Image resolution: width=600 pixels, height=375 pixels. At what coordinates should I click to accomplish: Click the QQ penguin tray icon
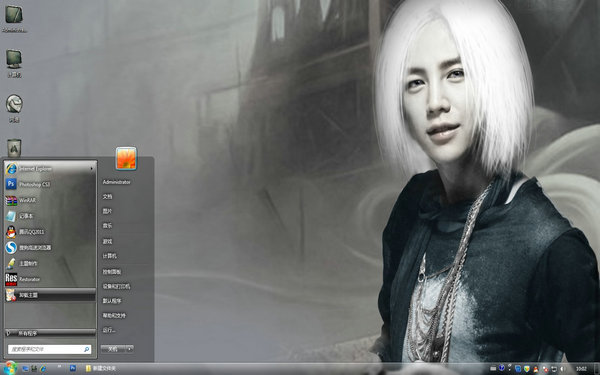[x=536, y=369]
